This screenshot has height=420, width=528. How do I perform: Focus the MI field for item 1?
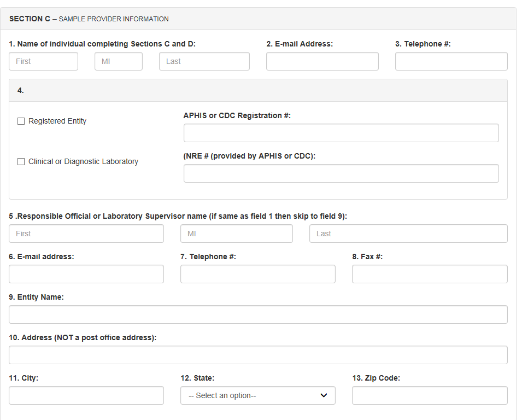pos(118,61)
